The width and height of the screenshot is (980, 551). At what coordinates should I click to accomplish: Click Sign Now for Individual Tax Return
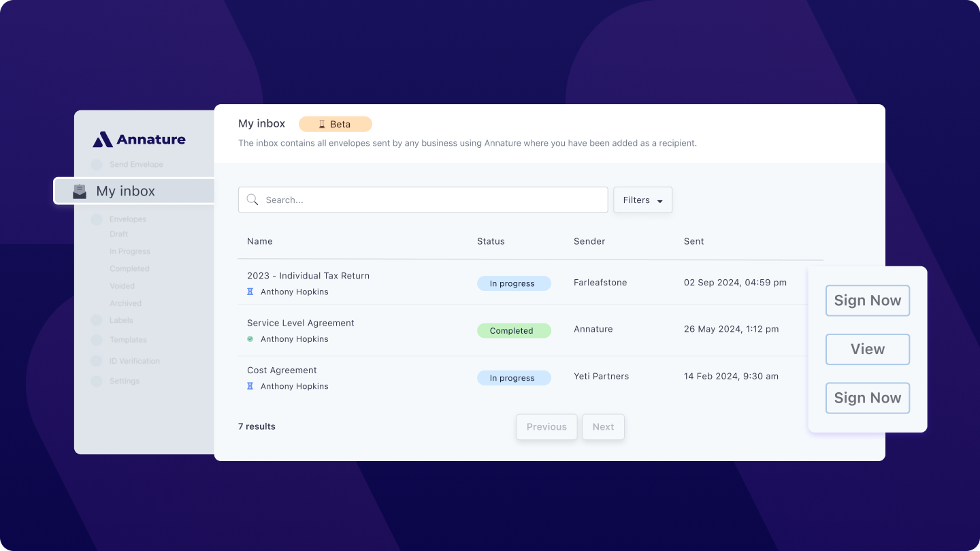click(867, 300)
